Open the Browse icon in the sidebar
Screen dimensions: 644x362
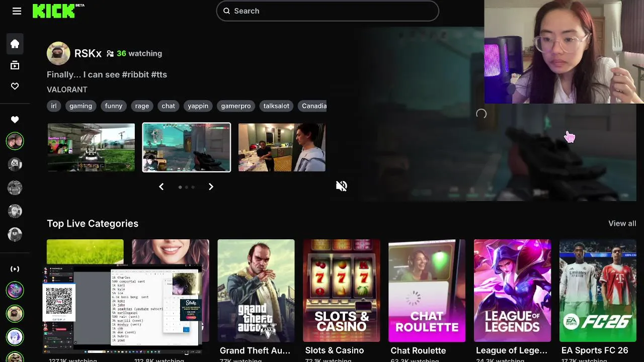coord(15,65)
